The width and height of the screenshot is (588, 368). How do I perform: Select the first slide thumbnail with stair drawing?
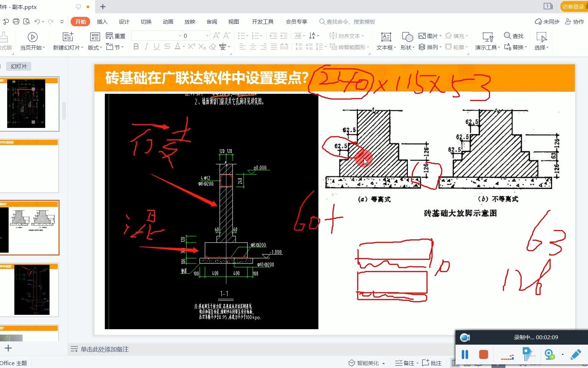coord(29,103)
